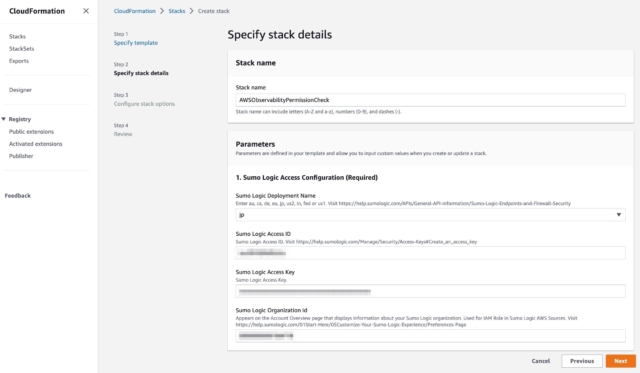
Task: Click the Feedback link in sidebar
Action: (18, 195)
